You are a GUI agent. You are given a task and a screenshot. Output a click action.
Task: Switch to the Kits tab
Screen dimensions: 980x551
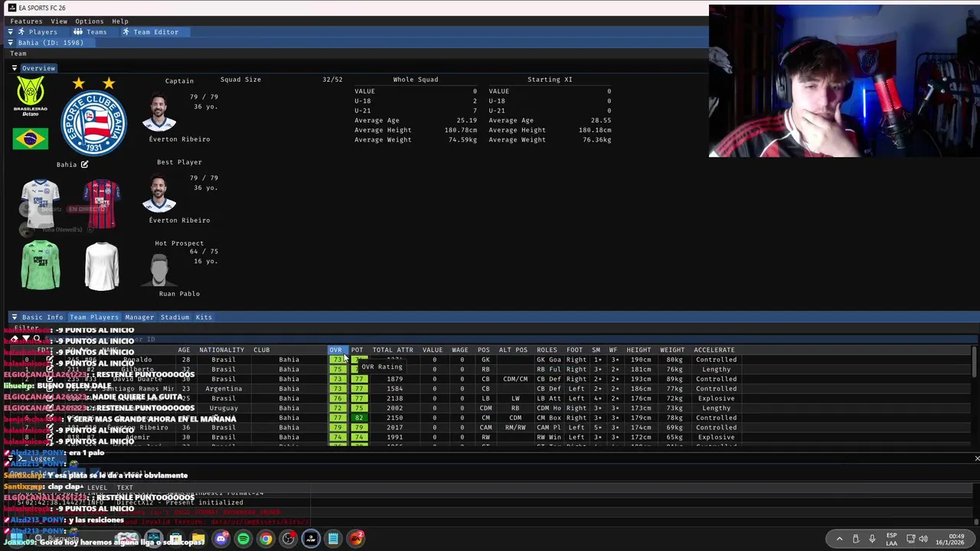coord(204,317)
